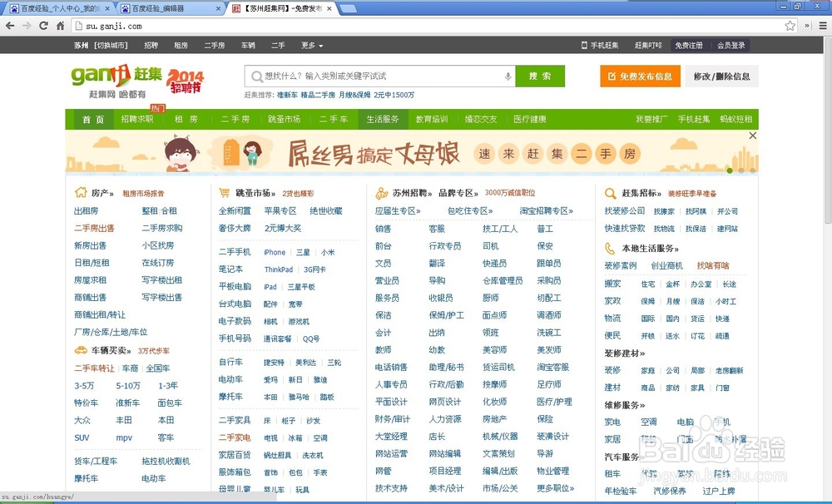Image resolution: width=832 pixels, height=504 pixels.
Task: Click the browser back arrow
Action: pyautogui.click(x=10, y=26)
